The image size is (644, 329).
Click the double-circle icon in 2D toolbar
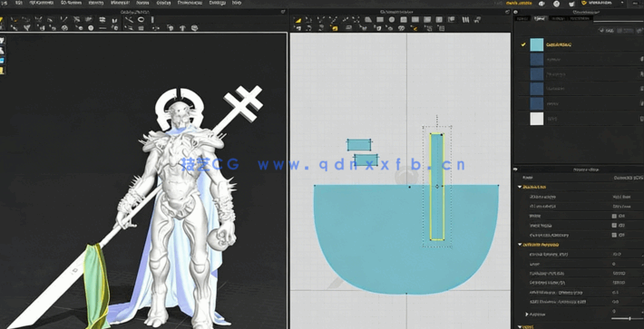pyautogui.click(x=401, y=28)
